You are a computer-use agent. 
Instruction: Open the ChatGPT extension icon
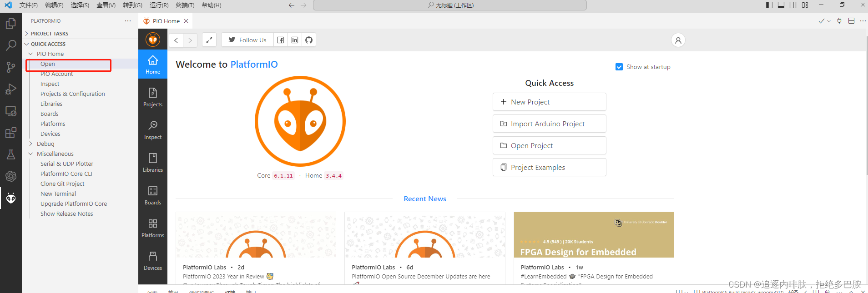pos(11,176)
